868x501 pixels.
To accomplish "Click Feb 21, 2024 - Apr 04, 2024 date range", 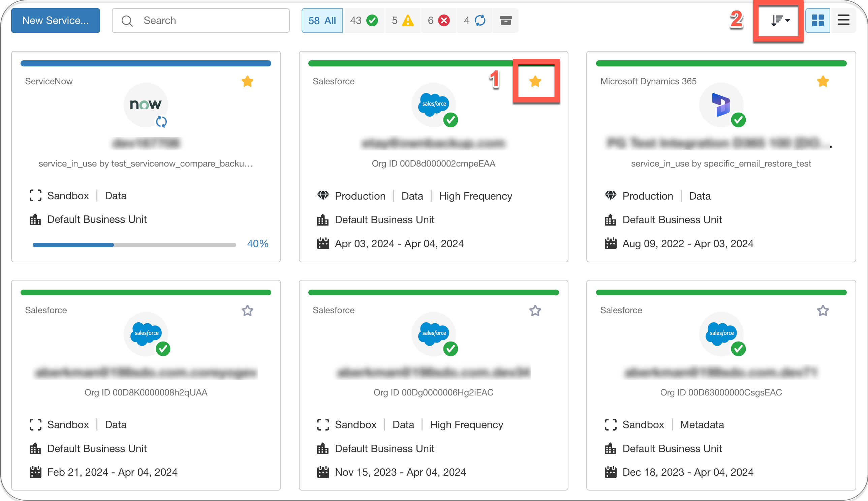I will click(x=113, y=472).
